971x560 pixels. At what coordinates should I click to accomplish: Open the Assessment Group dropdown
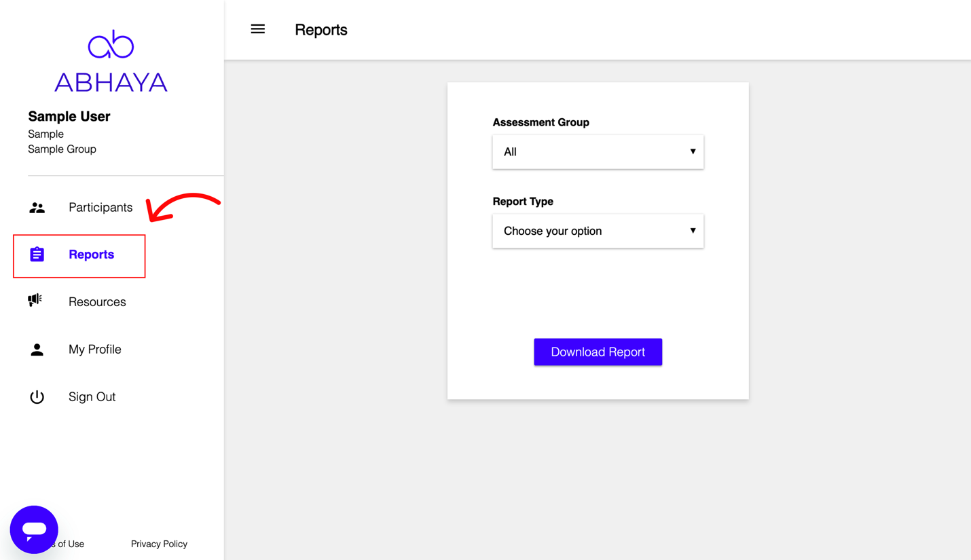click(x=598, y=152)
